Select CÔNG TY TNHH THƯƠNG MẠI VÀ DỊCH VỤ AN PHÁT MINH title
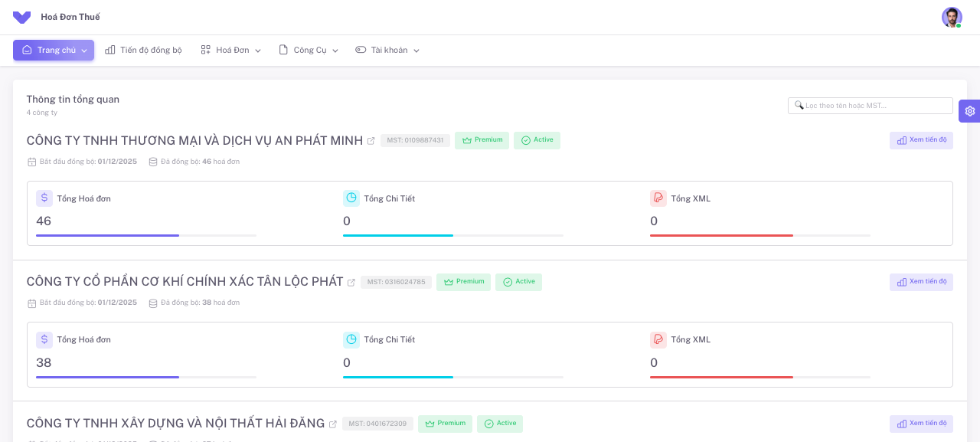Image resolution: width=980 pixels, height=442 pixels. click(x=194, y=141)
